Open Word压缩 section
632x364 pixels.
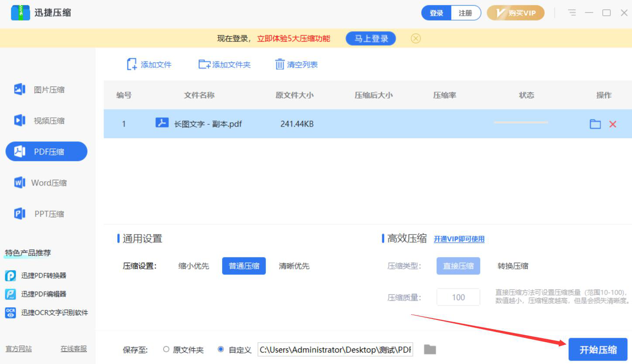[49, 183]
